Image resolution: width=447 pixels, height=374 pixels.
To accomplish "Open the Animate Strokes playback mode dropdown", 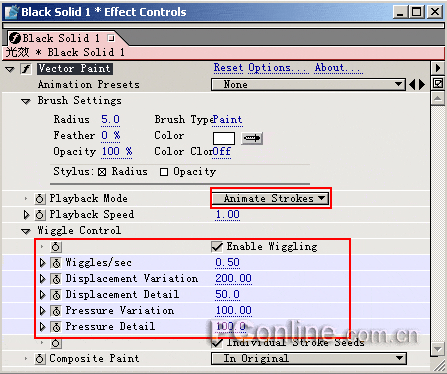I will click(x=270, y=198).
